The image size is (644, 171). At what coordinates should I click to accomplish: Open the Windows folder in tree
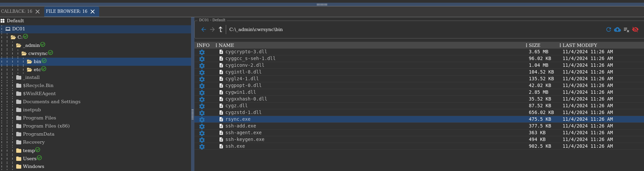33,167
